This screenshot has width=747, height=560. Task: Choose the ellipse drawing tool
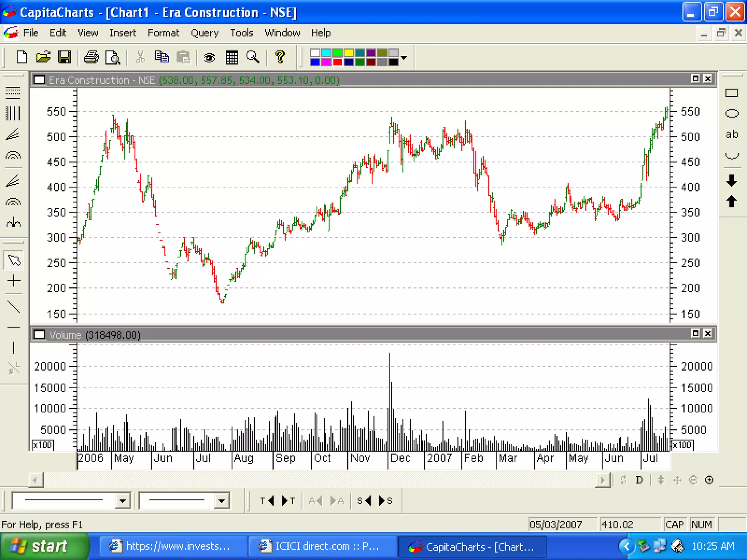click(731, 113)
